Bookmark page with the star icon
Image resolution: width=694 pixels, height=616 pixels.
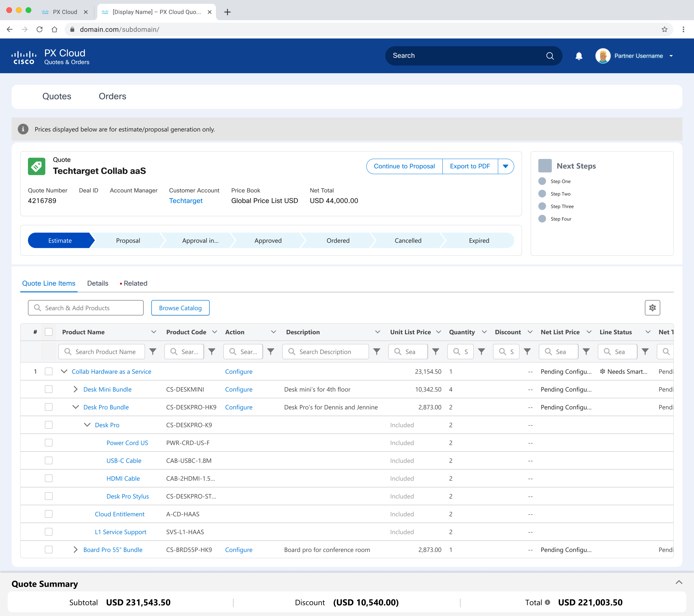tap(664, 29)
